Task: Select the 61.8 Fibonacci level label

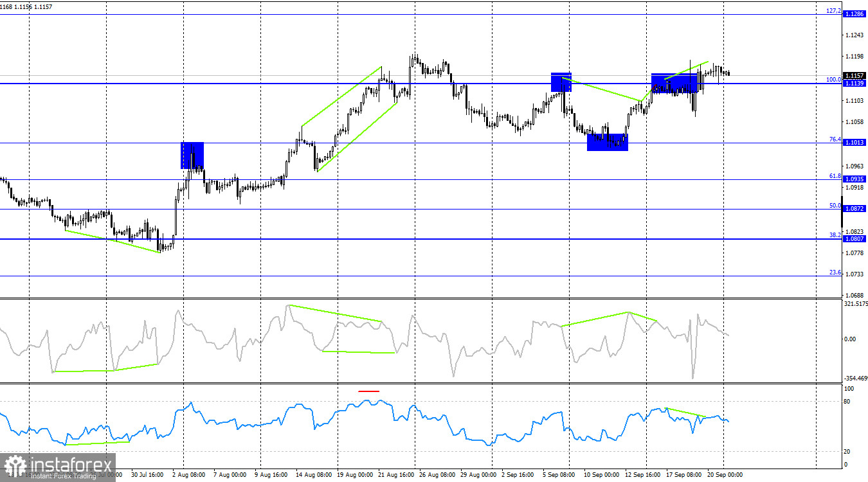Action: point(835,175)
